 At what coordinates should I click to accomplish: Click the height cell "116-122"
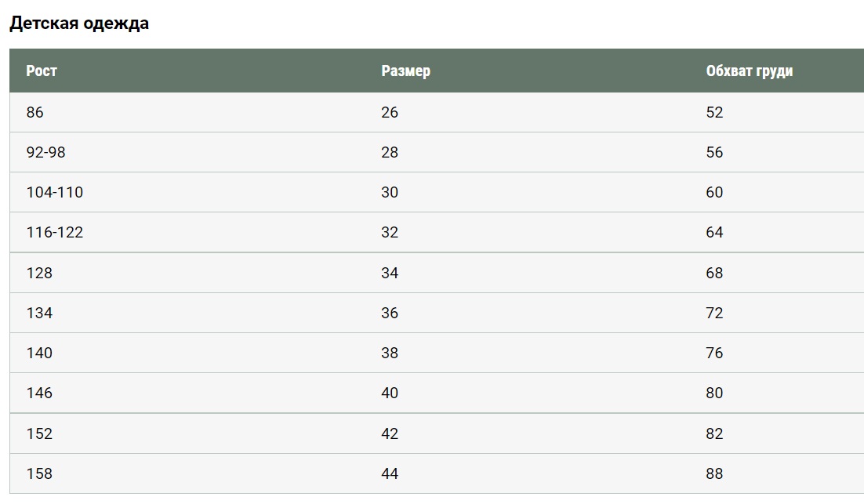click(55, 233)
